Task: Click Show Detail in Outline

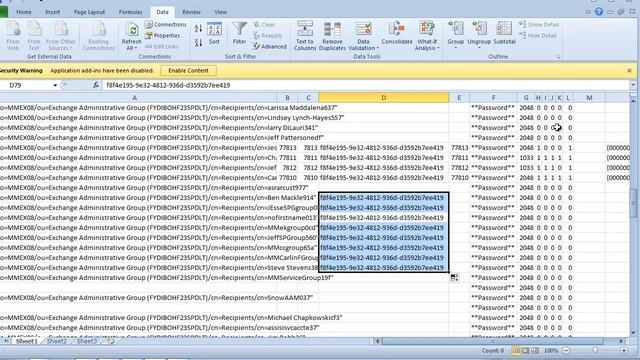Action: [539, 25]
